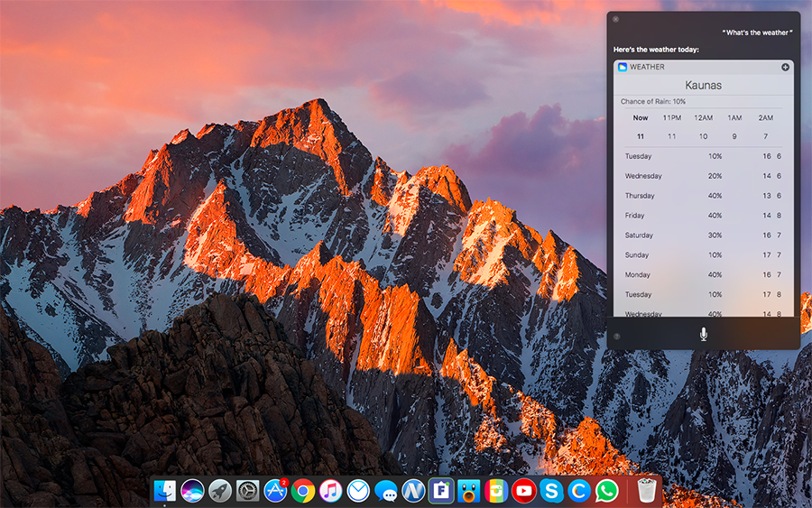Screen dimensions: 812x508
Task: Close the Siri window
Action: coord(615,19)
